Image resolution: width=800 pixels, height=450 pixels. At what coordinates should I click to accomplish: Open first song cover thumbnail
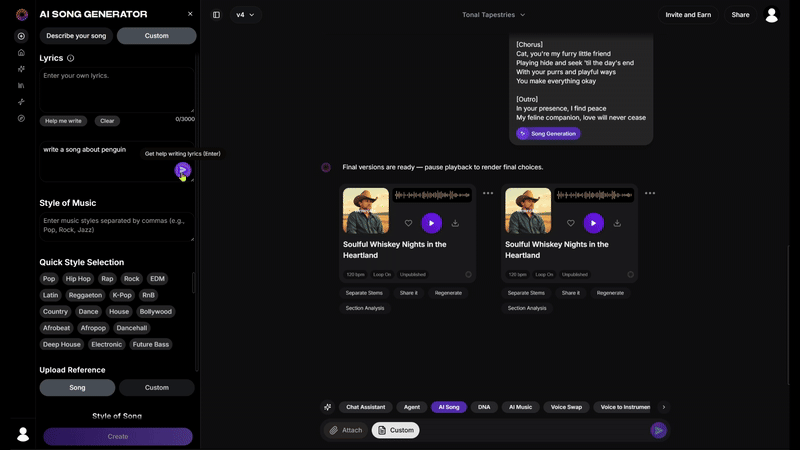[366, 211]
